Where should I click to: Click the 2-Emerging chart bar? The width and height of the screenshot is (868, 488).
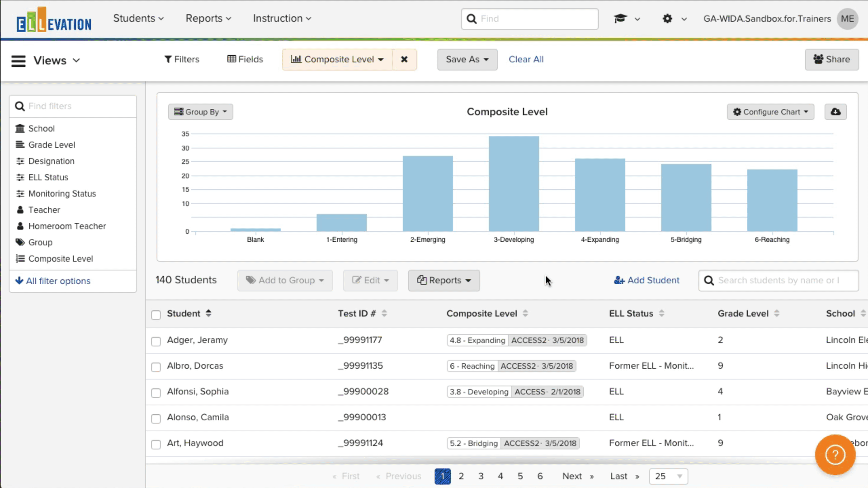[428, 193]
